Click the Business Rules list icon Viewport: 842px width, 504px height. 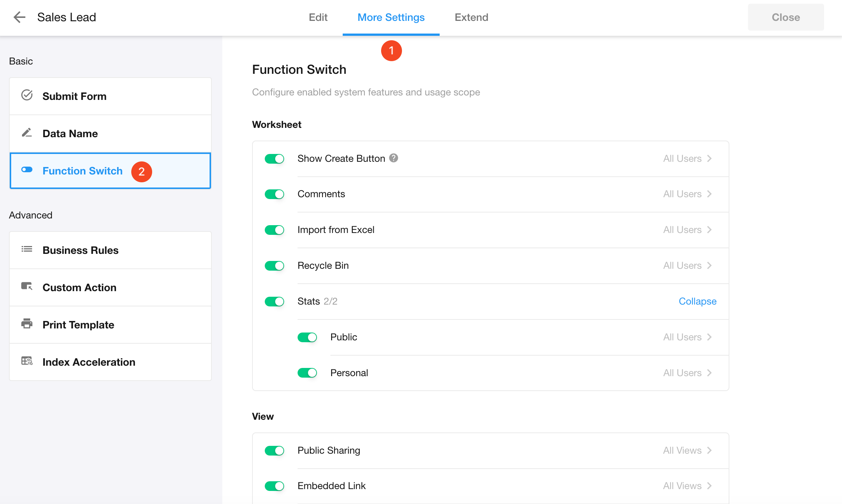tap(27, 249)
